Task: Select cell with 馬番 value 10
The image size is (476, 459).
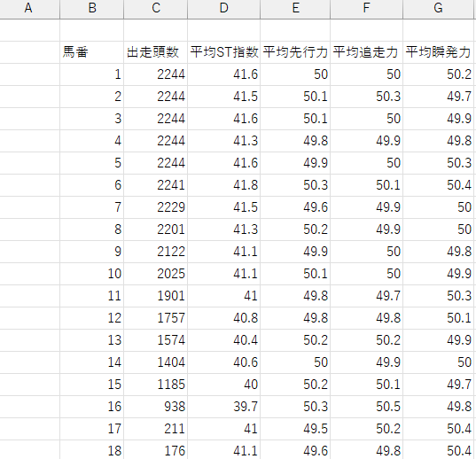Action: click(91, 274)
